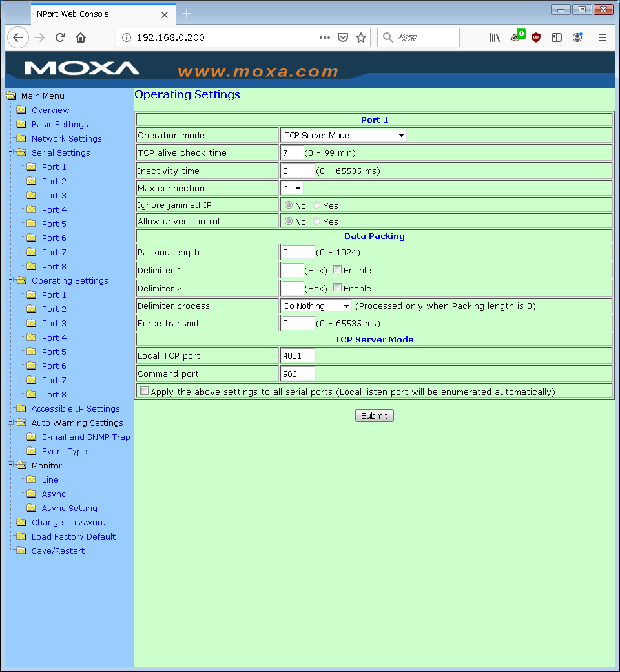Viewport: 620px width, 672px height.
Task: Click the Async-Setting folder icon
Action: [31, 508]
